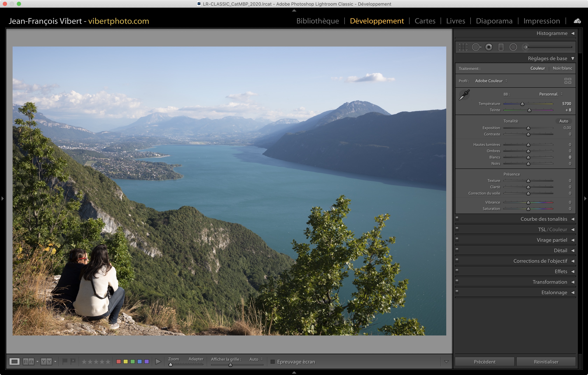
Task: Select the Spot Removal tool
Action: tap(476, 47)
